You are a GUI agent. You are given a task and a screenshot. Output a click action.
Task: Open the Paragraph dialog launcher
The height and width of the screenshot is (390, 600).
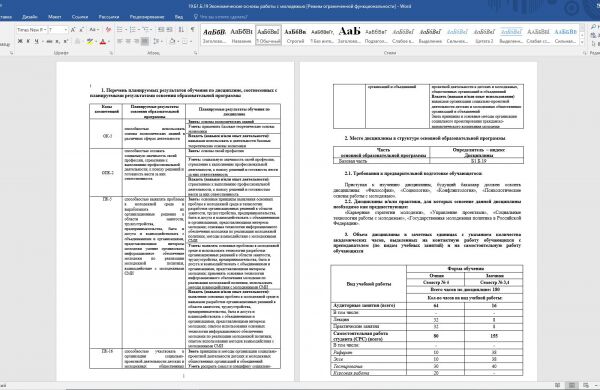196,53
